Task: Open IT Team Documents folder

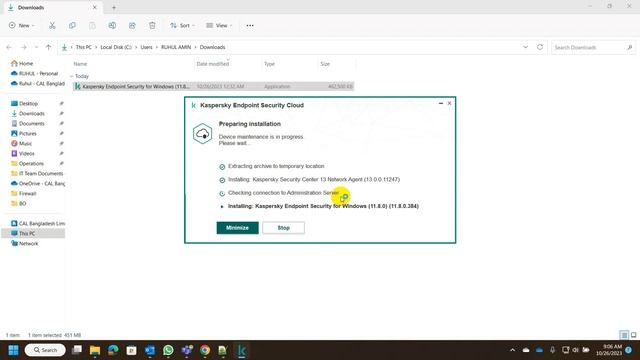Action: click(x=37, y=173)
